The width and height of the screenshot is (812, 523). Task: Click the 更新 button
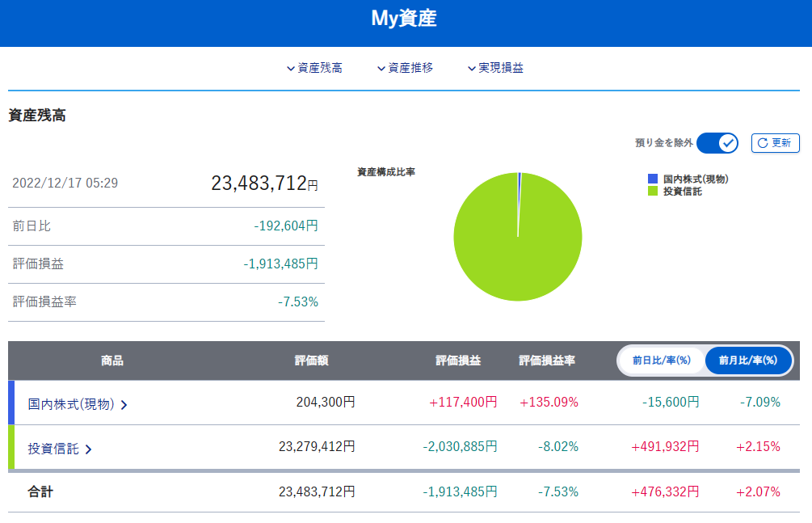click(x=775, y=143)
